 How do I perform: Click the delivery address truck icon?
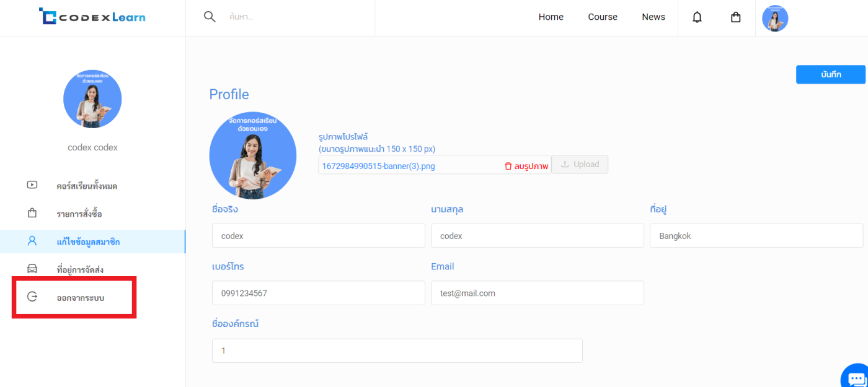coord(32,269)
